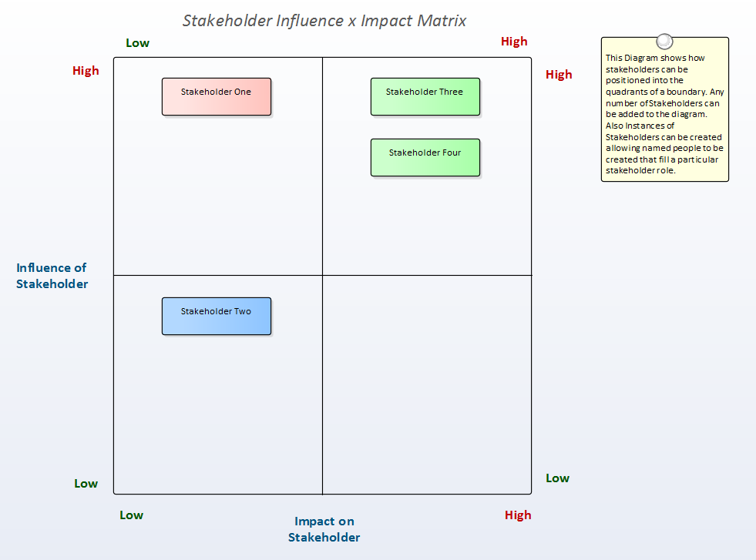Viewport: 756px width, 560px height.
Task: Select the red High label below the matrix
Action: pyautogui.click(x=518, y=515)
